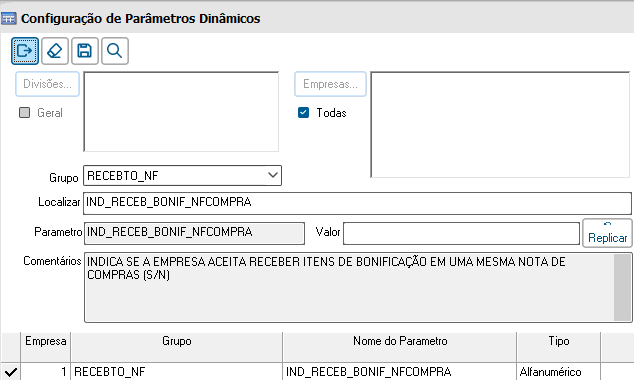Select the IND_RECEB_BONIF_NFCOMPRA grid row
This screenshot has width=634, height=380.
[x=317, y=372]
